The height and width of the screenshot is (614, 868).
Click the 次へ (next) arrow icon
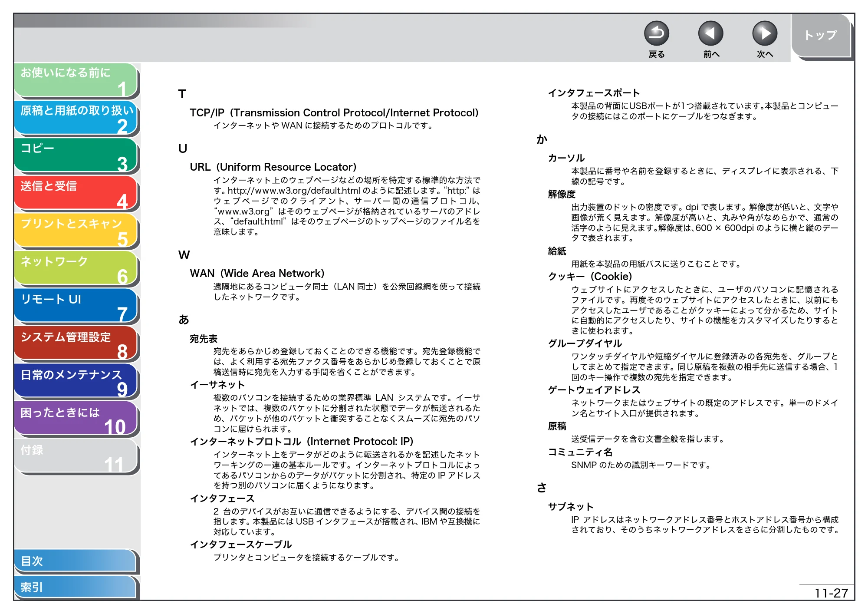(765, 33)
